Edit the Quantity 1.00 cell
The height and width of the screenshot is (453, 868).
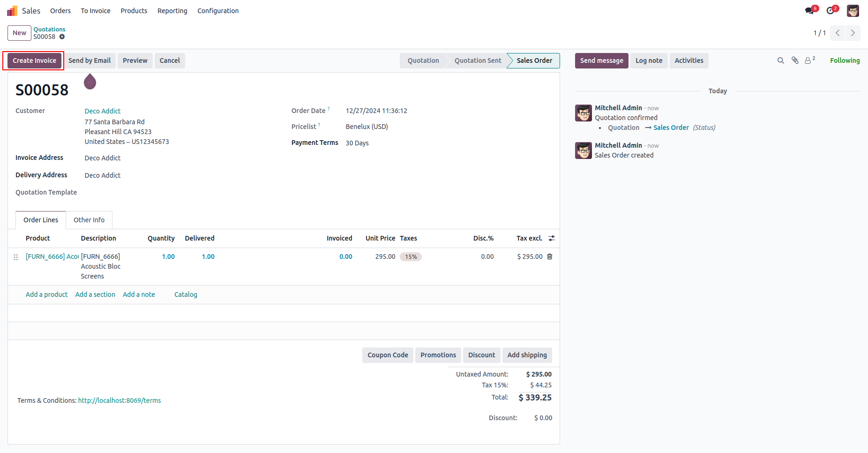168,257
